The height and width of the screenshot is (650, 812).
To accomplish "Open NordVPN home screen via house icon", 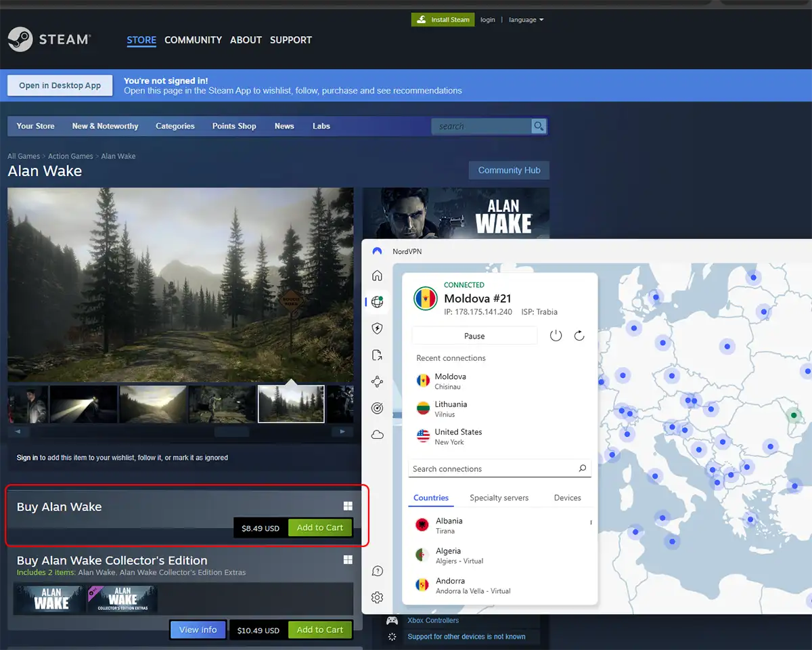I will 377,276.
